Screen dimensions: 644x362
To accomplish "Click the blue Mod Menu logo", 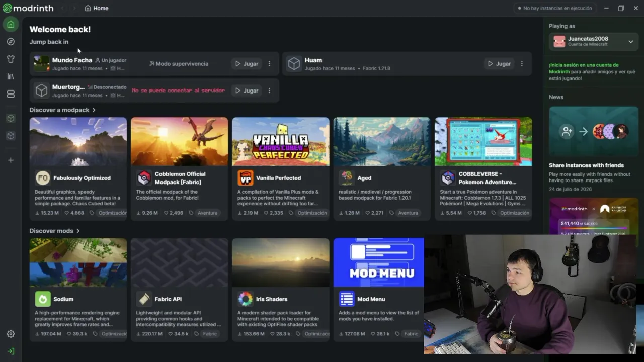I will point(347,299).
